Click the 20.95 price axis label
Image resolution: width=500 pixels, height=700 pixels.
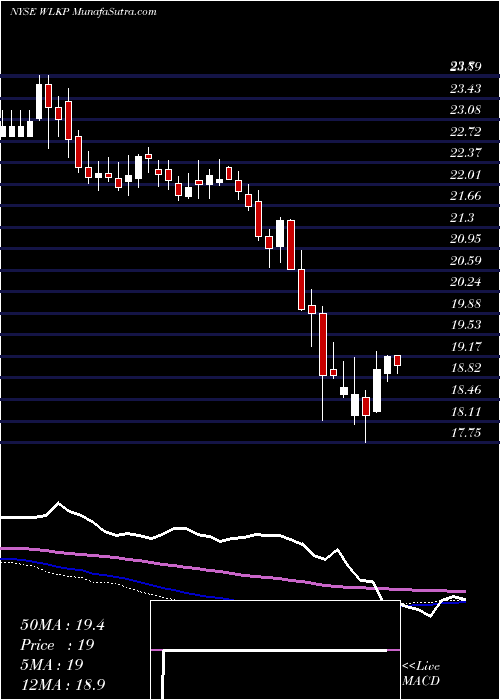pos(466,239)
